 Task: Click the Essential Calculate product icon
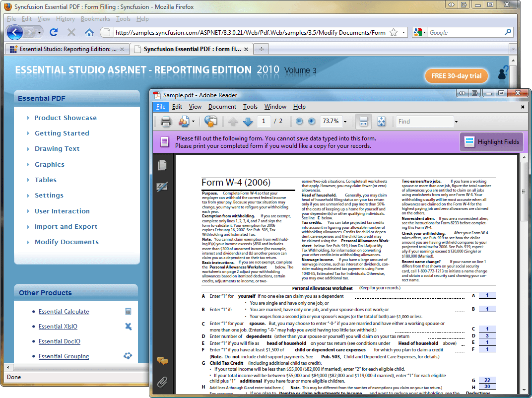click(128, 312)
